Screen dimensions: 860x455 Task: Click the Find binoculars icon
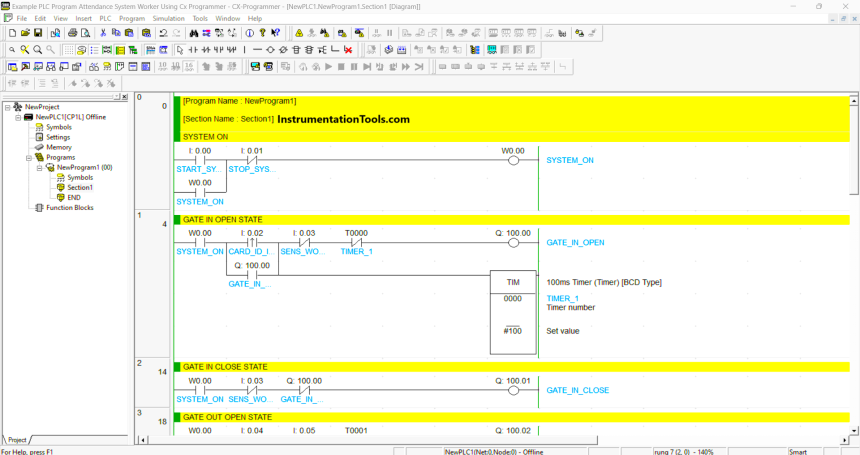pos(194,33)
